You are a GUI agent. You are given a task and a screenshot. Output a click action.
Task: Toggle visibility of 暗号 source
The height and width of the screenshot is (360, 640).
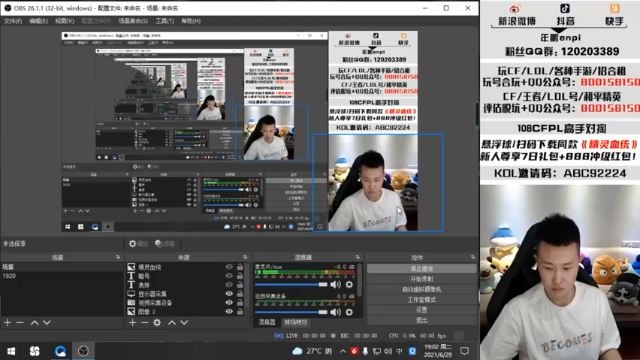click(x=229, y=276)
